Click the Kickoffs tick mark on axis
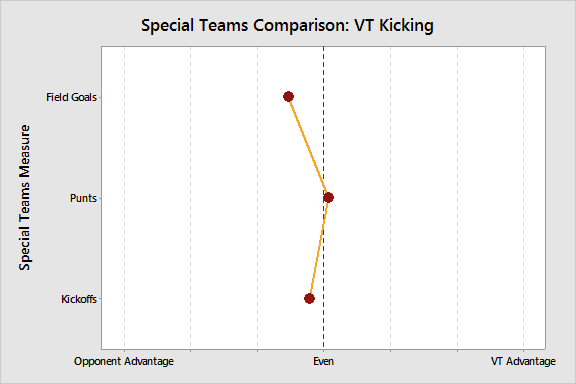The image size is (576, 384). click(100, 299)
